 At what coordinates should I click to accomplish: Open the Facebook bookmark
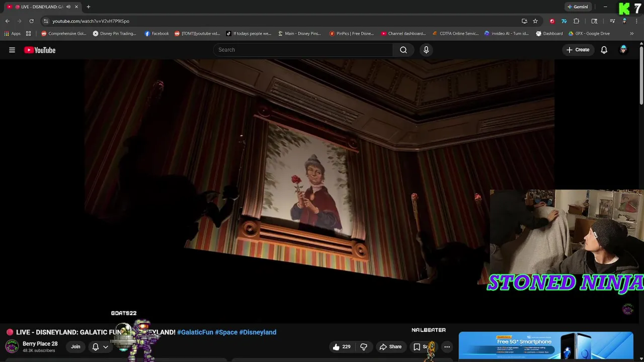[x=157, y=34]
